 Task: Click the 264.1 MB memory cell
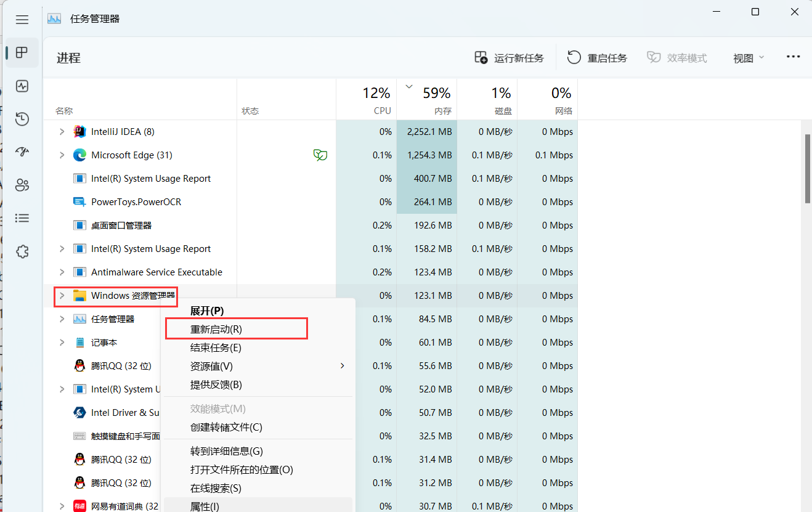pyautogui.click(x=427, y=202)
